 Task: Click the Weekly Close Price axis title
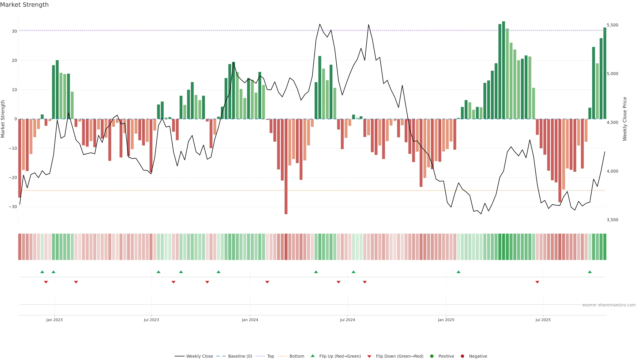625,119
